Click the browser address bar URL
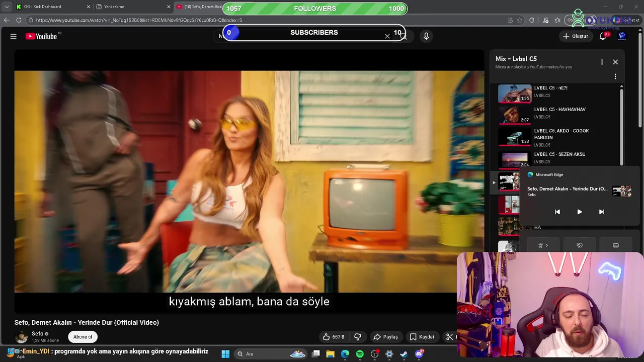The image size is (644, 362). [x=139, y=20]
